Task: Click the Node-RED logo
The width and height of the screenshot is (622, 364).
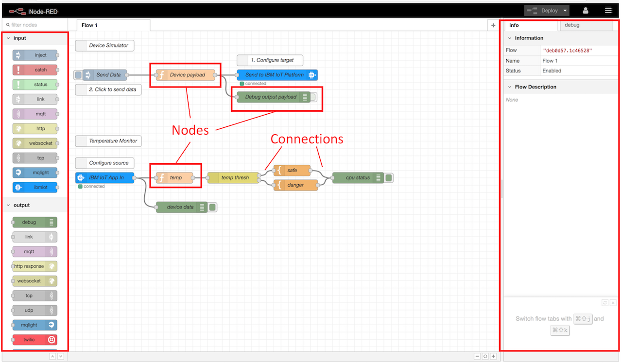Action: [34, 11]
